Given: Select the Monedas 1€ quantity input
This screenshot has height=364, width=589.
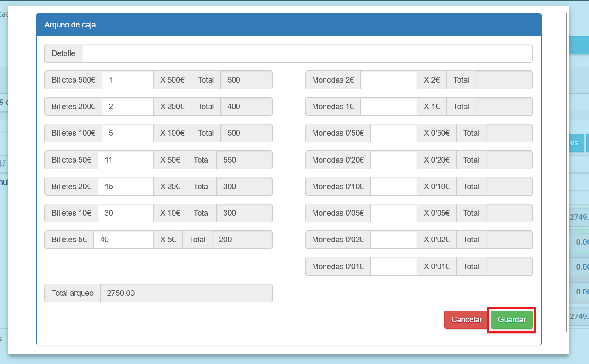Looking at the screenshot, I should [389, 107].
